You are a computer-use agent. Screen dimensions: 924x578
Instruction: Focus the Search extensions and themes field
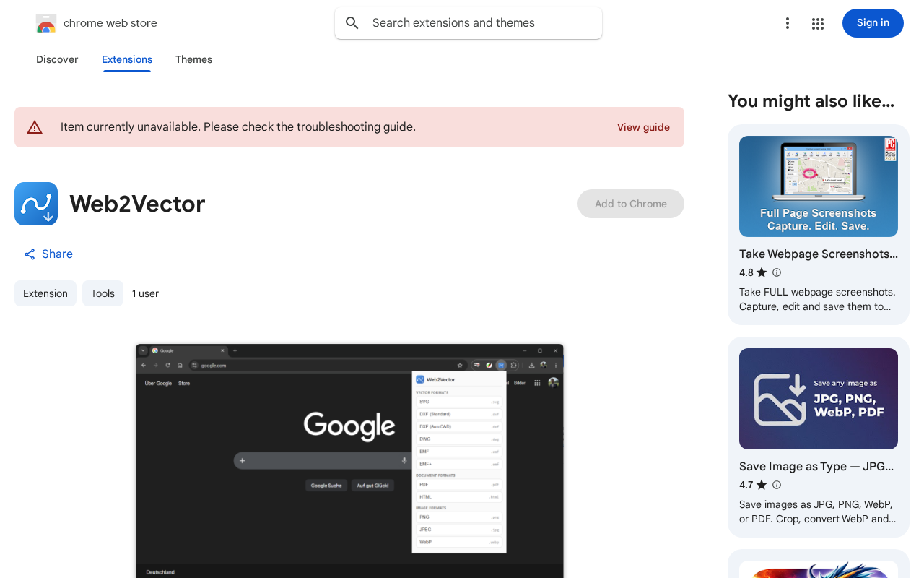tap(468, 23)
